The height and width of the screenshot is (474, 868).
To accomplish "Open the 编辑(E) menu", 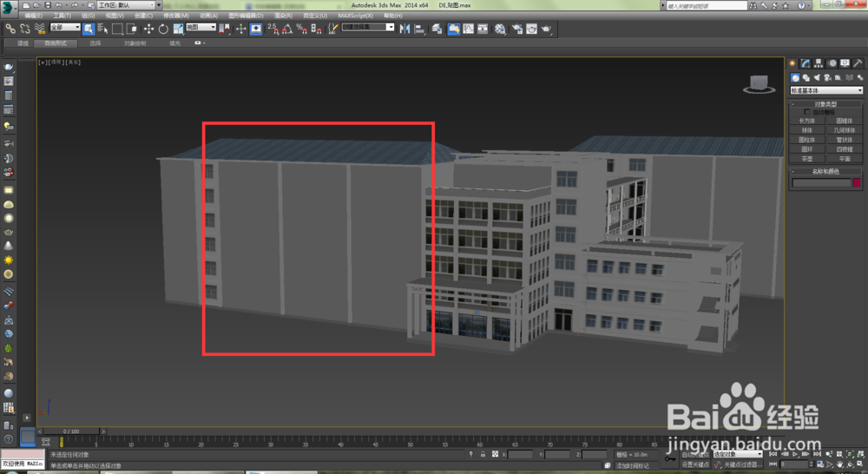I will click(x=33, y=16).
